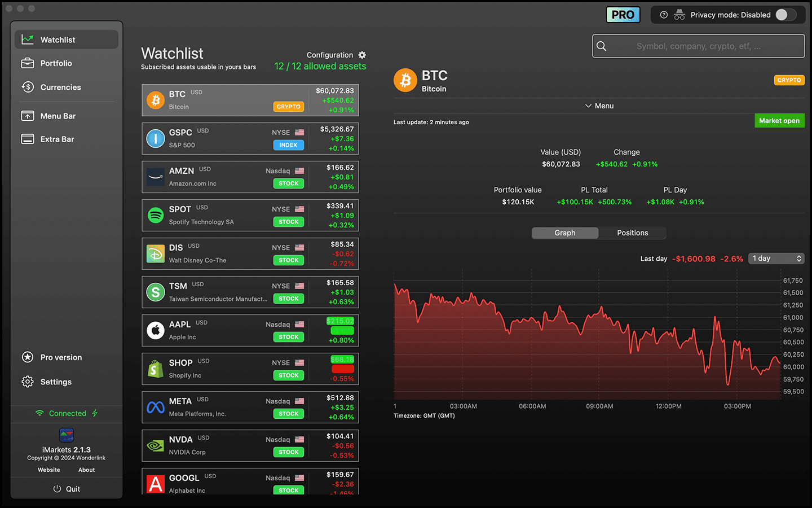
Task: Click the Pro version star icon
Action: click(x=28, y=357)
